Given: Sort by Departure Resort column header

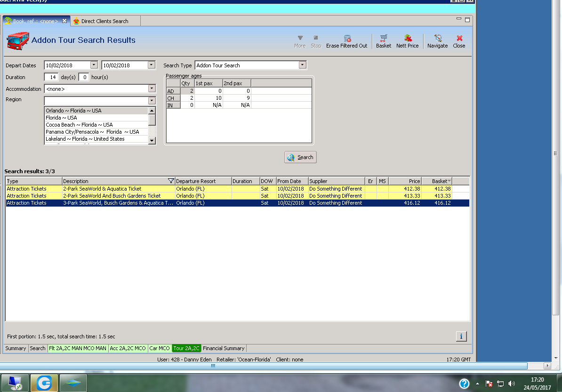Looking at the screenshot, I should pos(203,181).
